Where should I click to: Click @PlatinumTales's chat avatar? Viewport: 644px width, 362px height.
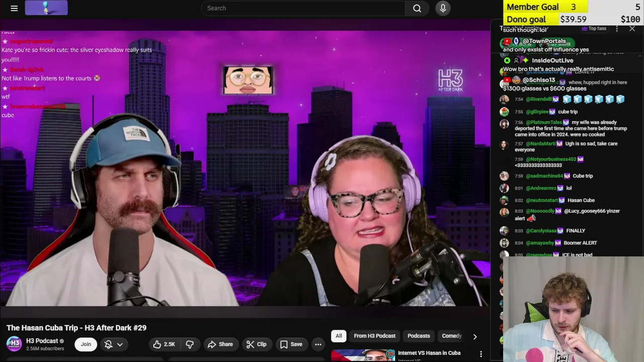[504, 124]
